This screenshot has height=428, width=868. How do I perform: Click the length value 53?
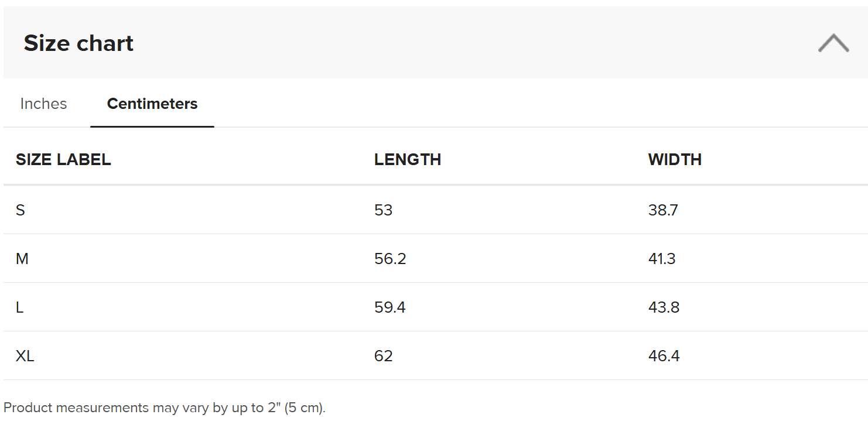click(x=384, y=210)
